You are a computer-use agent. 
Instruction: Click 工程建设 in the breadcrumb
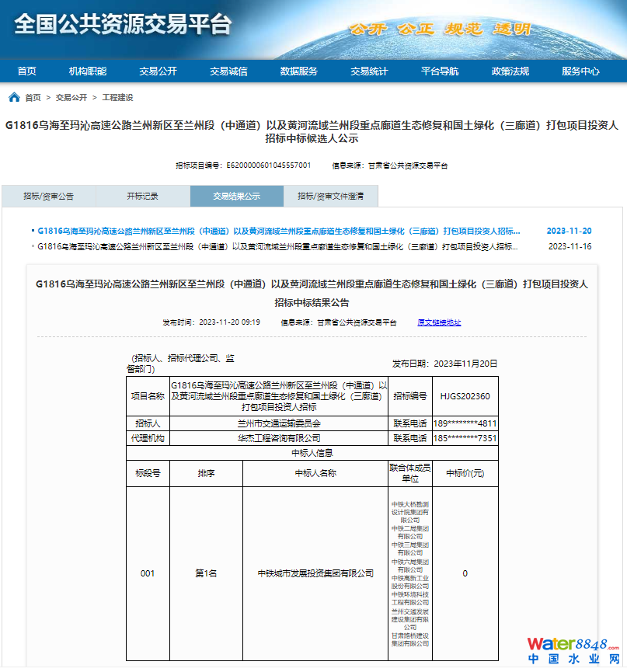tap(118, 98)
